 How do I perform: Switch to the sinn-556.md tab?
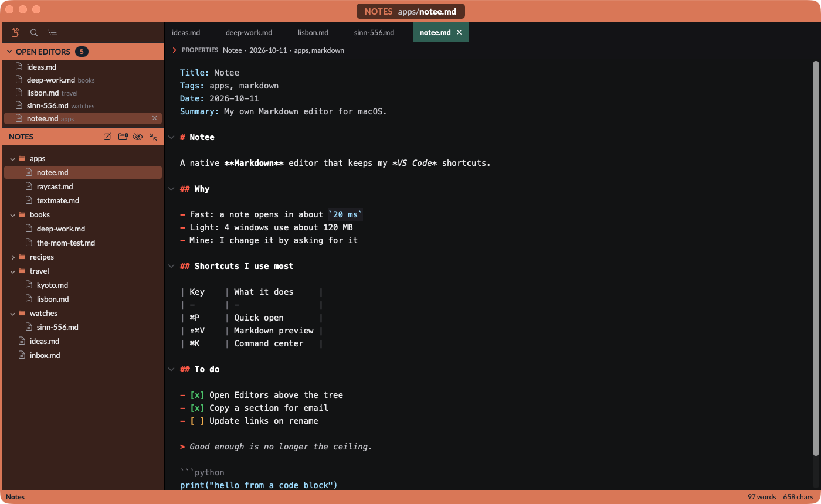pyautogui.click(x=374, y=32)
